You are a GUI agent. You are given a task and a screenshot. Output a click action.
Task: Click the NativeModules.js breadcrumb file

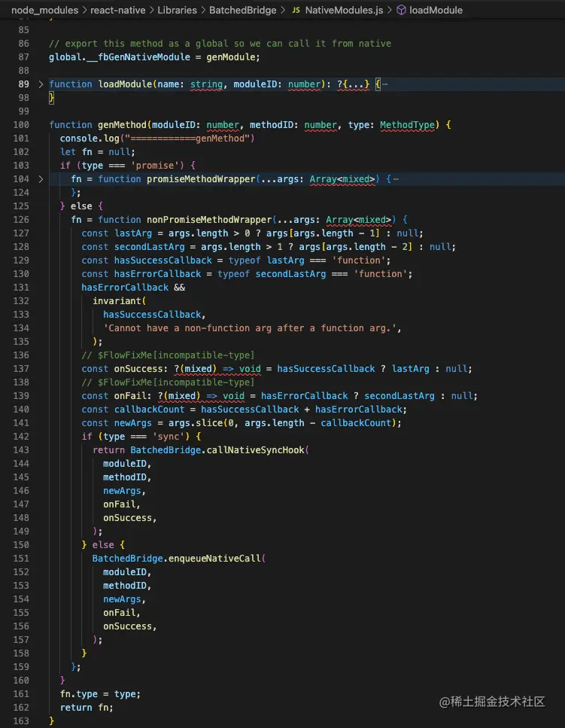(344, 10)
